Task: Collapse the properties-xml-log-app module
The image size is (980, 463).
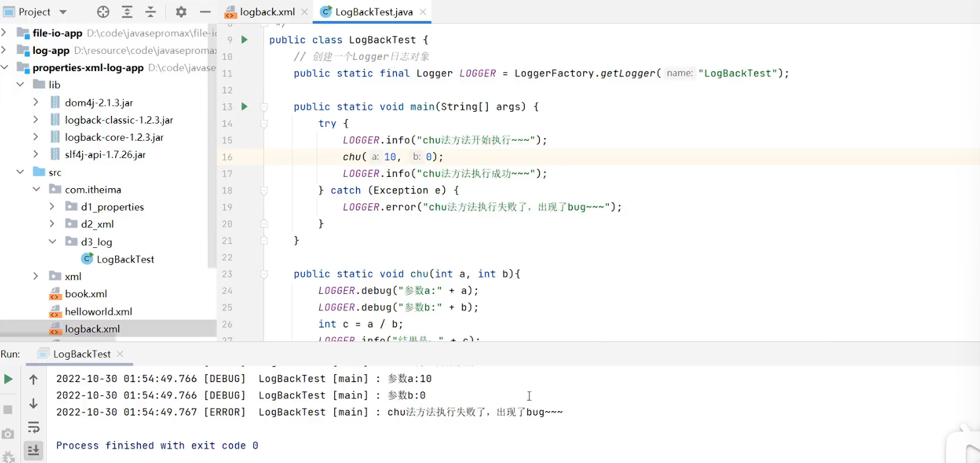Action: [5, 68]
